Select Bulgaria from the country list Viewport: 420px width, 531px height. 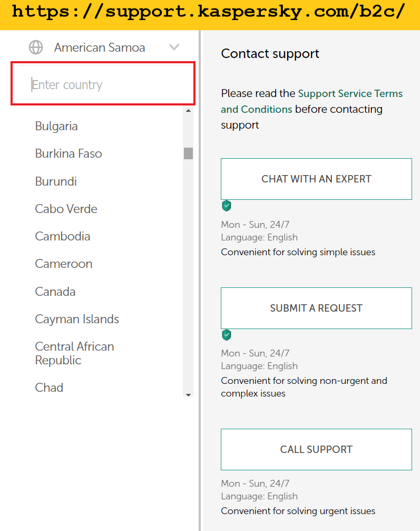coord(56,126)
